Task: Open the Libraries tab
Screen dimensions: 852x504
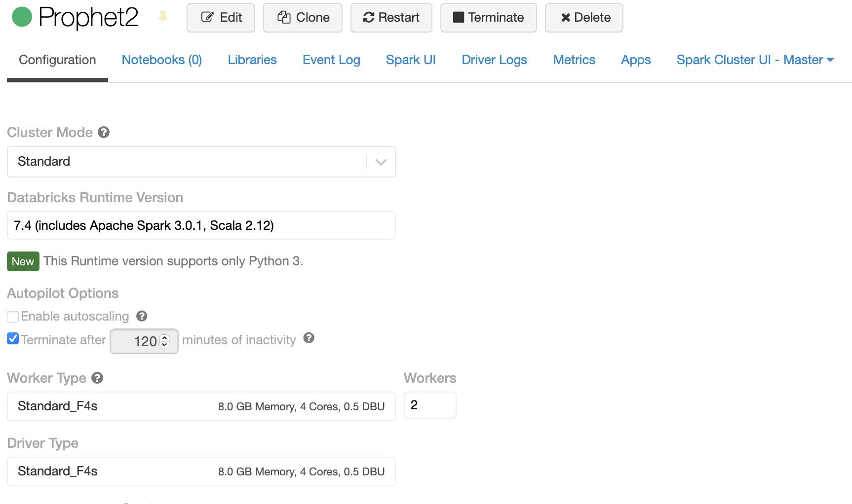Action: point(252,60)
